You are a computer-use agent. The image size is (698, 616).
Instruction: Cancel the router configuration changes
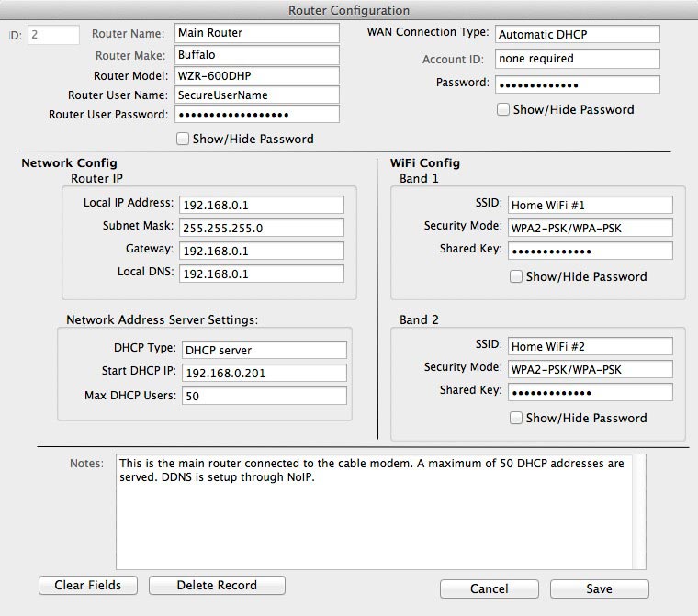pyautogui.click(x=489, y=588)
